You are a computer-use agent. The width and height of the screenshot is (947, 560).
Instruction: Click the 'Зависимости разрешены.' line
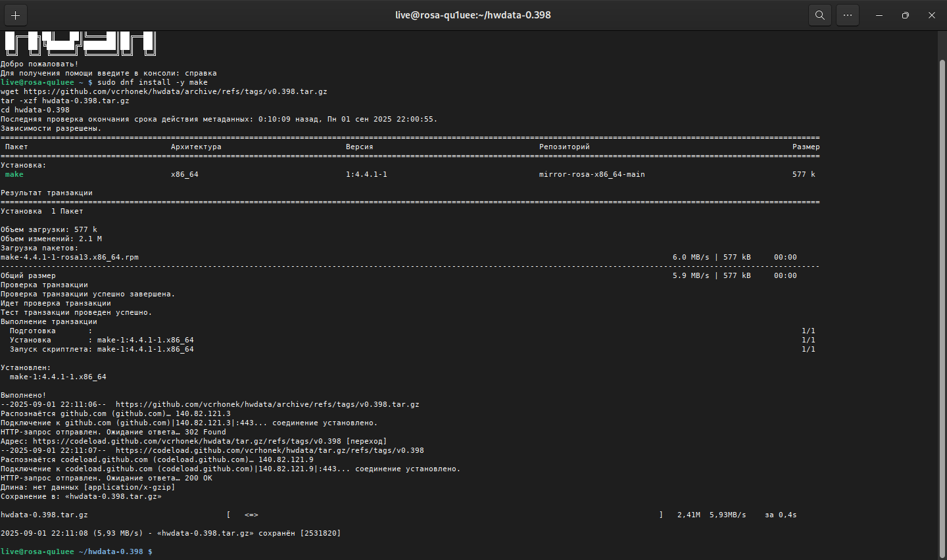51,128
